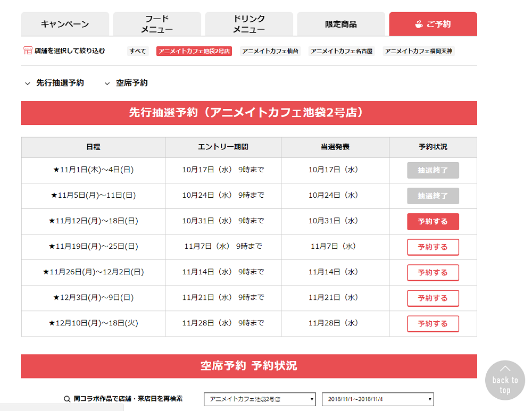Click chevron beside 先行抽選予約
The width and height of the screenshot is (532, 411).
tap(28, 83)
